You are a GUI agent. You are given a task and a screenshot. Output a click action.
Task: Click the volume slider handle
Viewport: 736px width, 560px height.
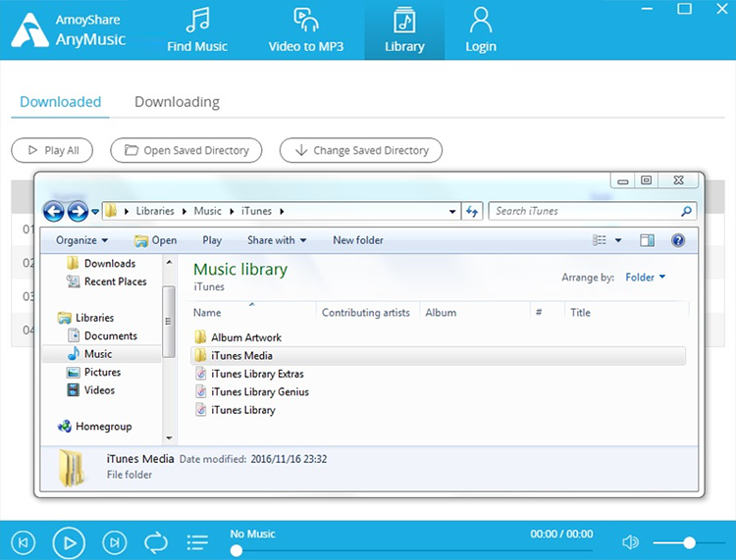[x=689, y=542]
